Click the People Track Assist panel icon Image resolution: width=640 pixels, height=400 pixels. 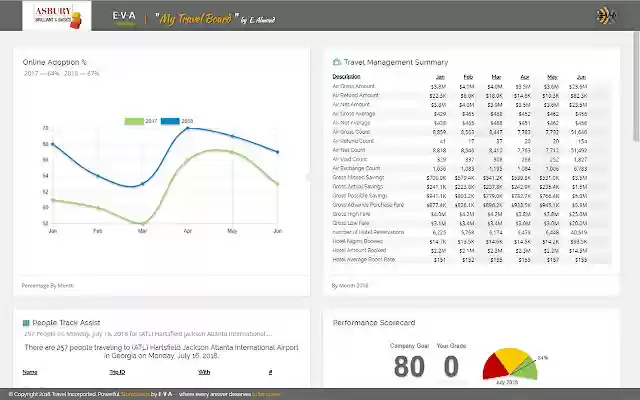click(x=26, y=323)
